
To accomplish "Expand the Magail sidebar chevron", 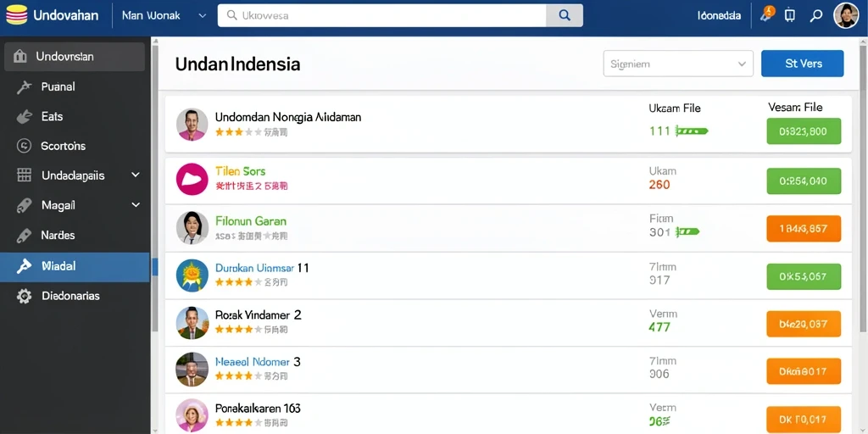I will pyautogui.click(x=136, y=205).
